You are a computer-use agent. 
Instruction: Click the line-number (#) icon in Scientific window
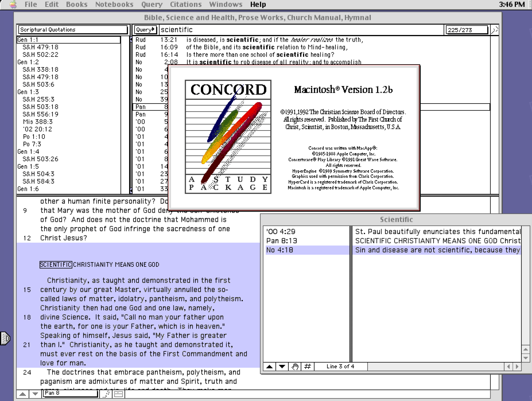[x=307, y=366]
